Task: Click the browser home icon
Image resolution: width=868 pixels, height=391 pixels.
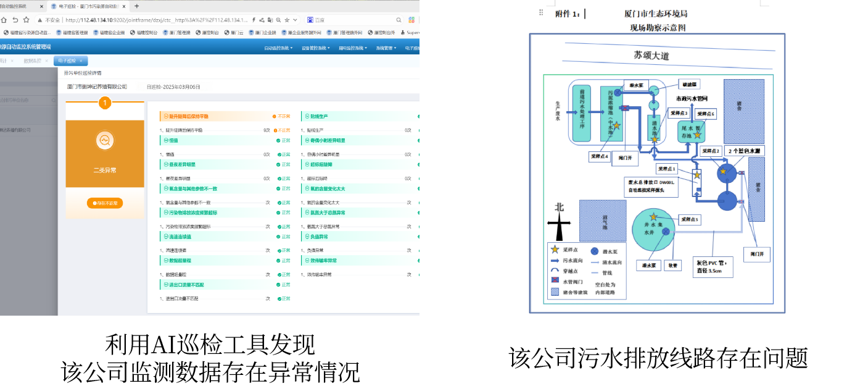Action: 3,20
